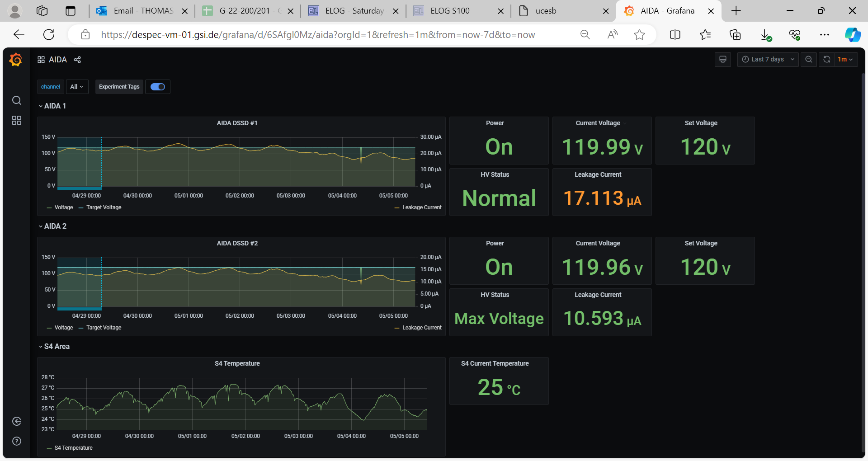Viewport: 868px width, 461px height.
Task: Open a new browser tab
Action: point(736,11)
